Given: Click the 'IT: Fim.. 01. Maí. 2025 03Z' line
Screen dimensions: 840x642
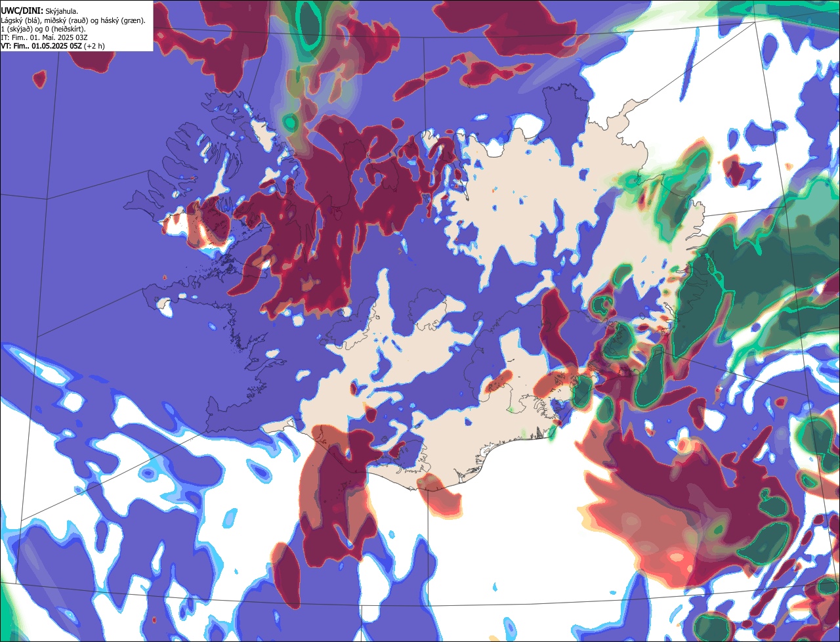Looking at the screenshot, I should [44, 37].
